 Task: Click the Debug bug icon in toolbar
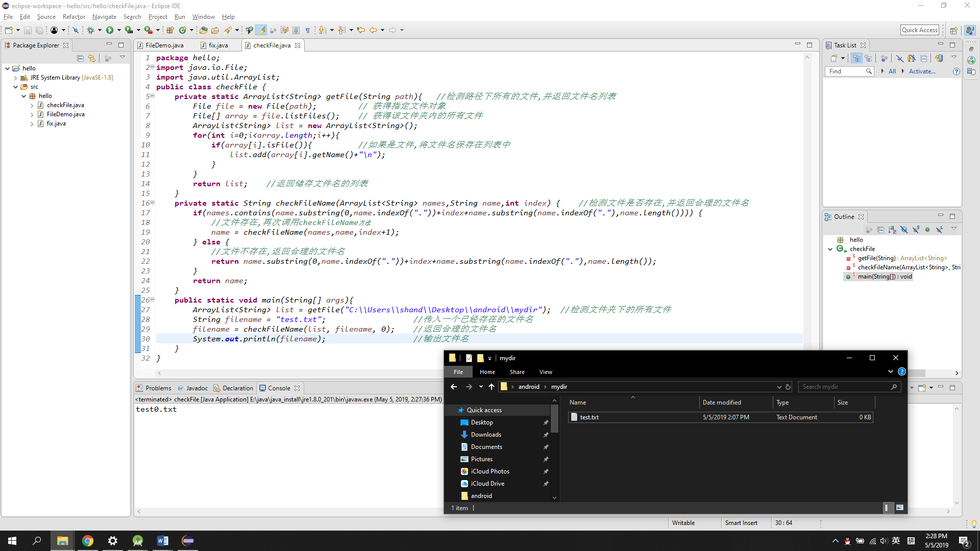pos(90,31)
